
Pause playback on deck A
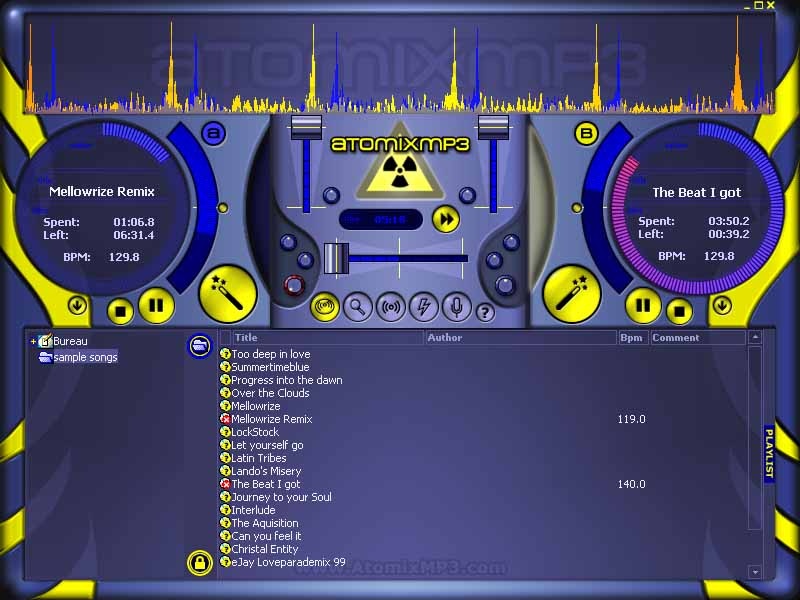coord(156,305)
